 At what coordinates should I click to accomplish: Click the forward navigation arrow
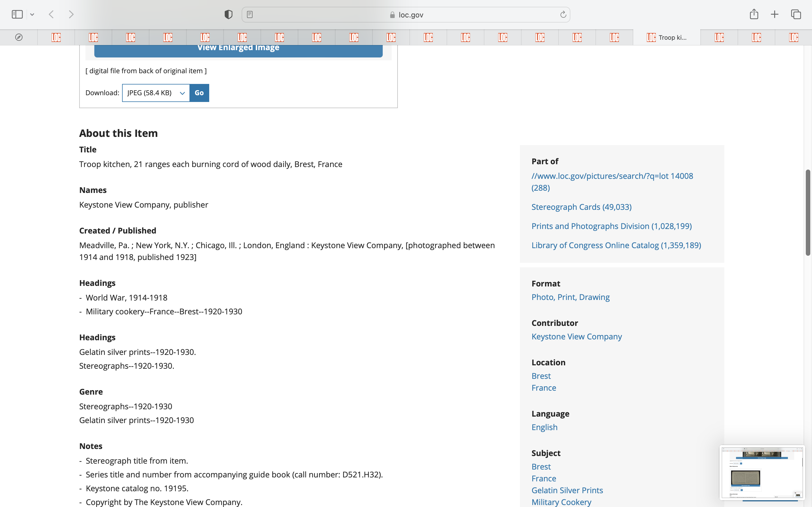71,14
